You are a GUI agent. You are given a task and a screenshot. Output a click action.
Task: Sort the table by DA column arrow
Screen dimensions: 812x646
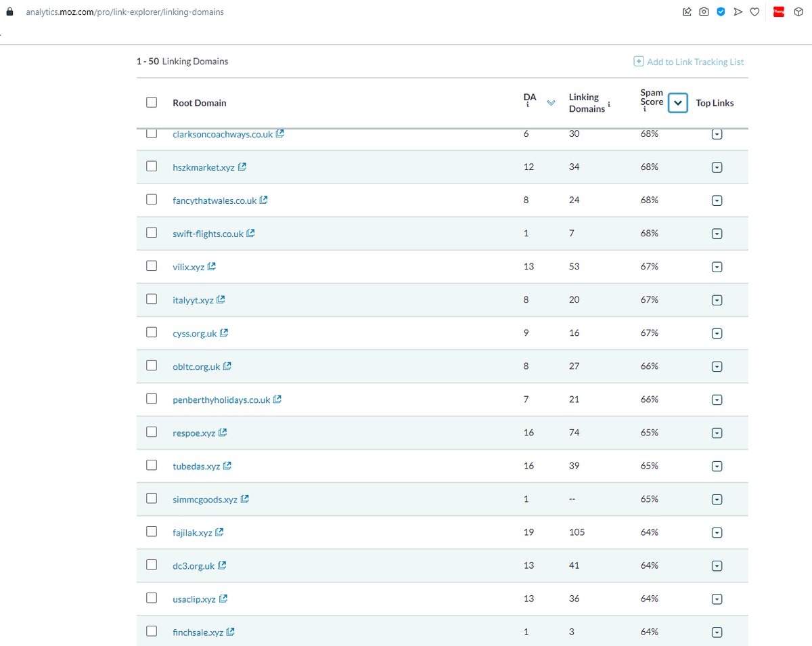point(550,103)
